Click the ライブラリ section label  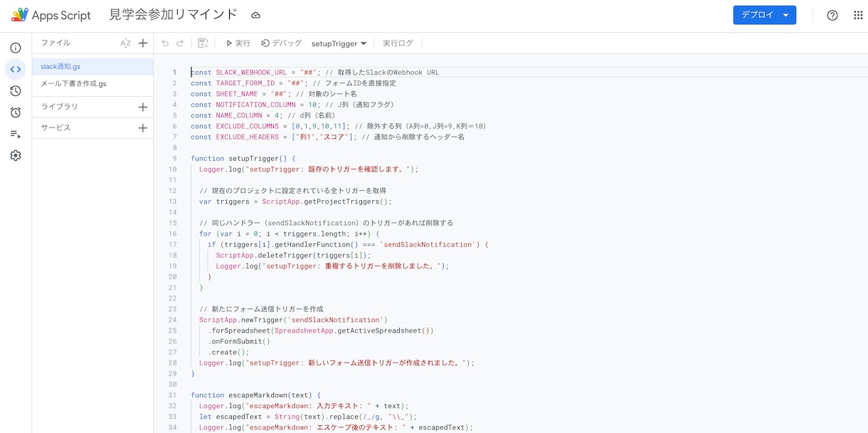click(x=60, y=107)
